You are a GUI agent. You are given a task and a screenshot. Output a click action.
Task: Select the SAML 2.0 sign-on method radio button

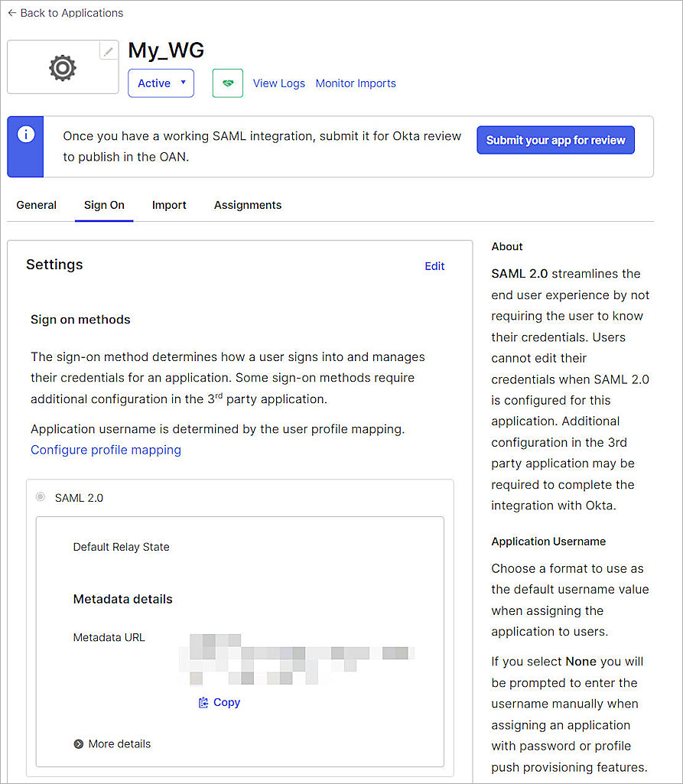point(40,496)
